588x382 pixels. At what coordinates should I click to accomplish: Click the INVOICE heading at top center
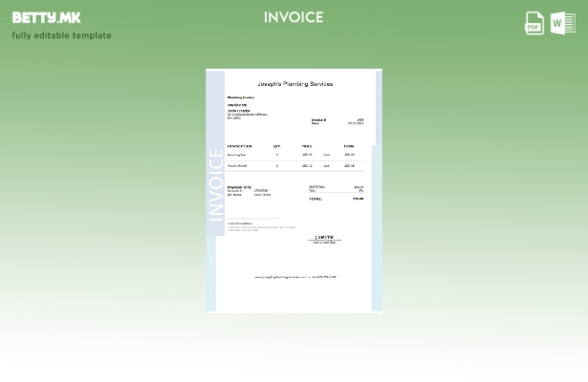(x=294, y=17)
